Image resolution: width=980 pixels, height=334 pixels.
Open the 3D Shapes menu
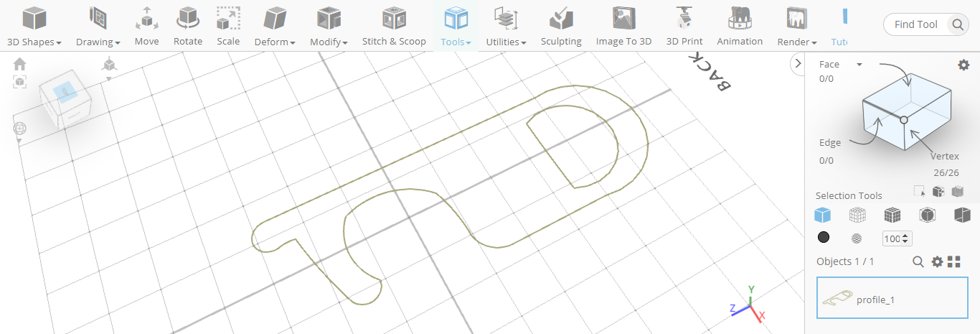click(34, 26)
